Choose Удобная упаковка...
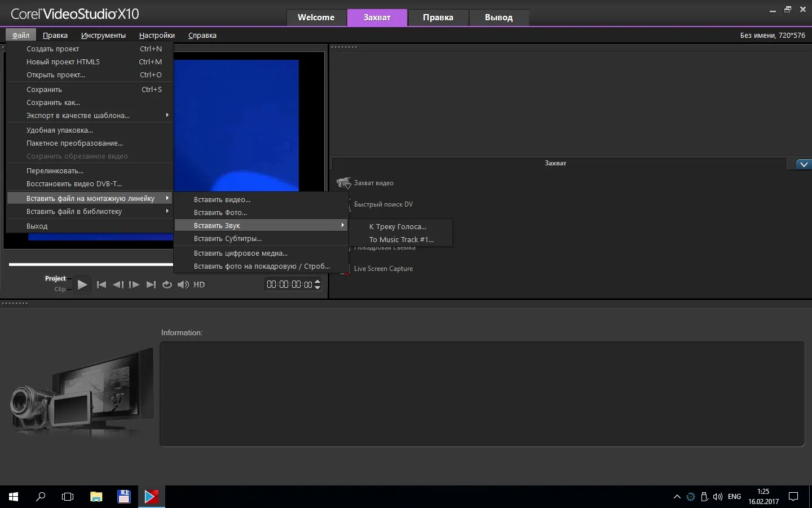Viewport: 812px width, 508px height. [x=90, y=130]
